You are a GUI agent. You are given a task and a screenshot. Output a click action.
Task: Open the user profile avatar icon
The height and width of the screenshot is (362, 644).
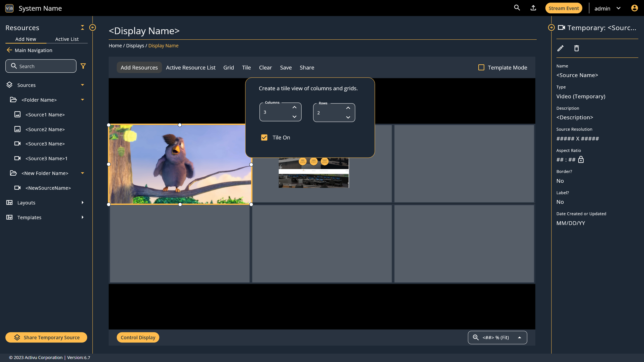click(634, 8)
